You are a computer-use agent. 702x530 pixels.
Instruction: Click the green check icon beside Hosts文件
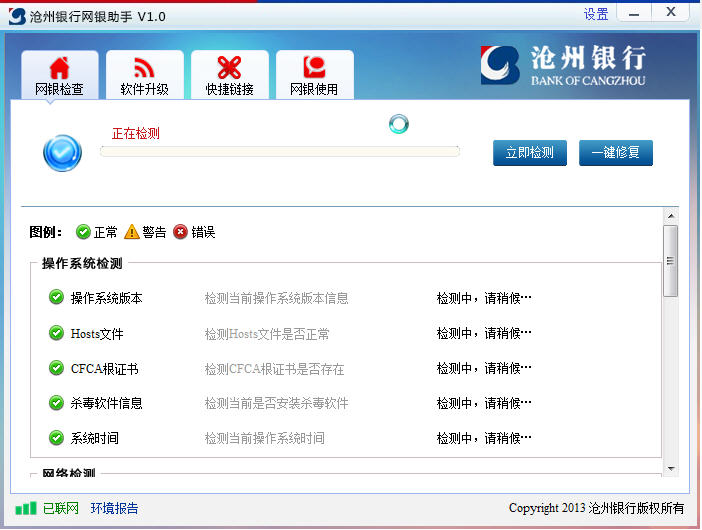click(56, 333)
